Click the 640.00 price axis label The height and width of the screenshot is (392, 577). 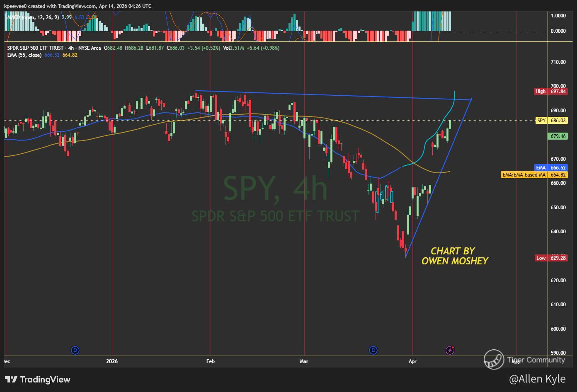tap(558, 232)
